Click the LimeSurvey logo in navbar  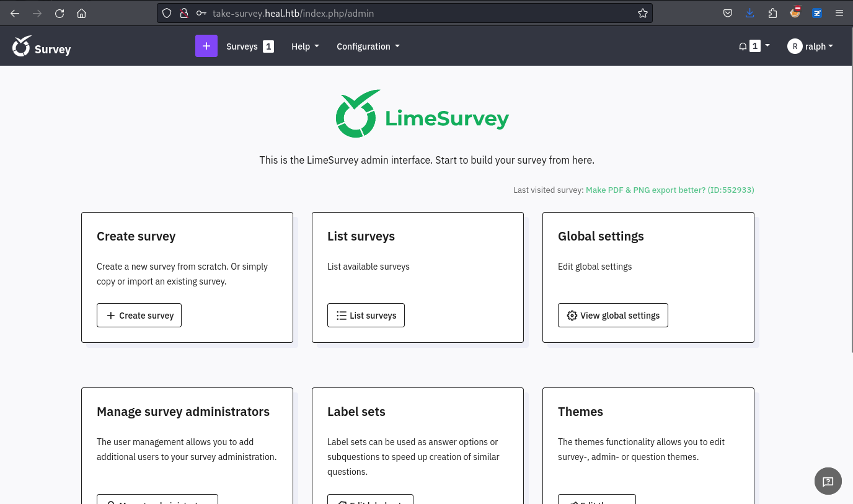(x=22, y=46)
